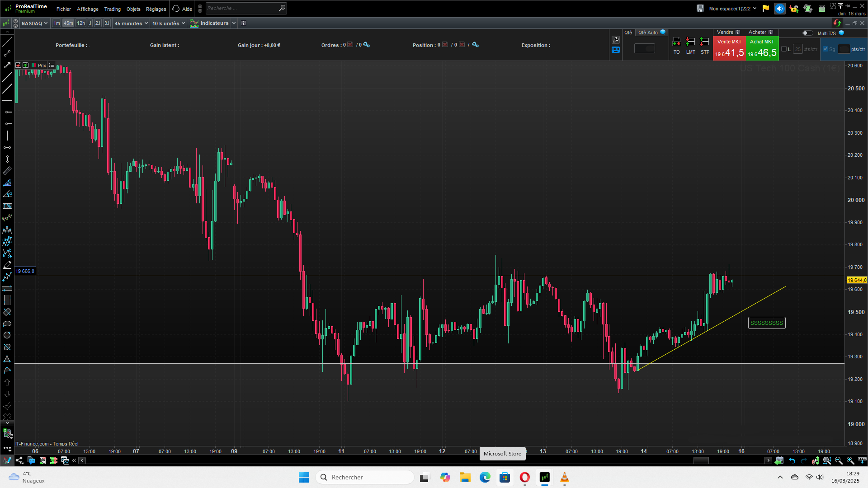Check the L limit pts/ctr checkbox
The width and height of the screenshot is (868, 488).
pyautogui.click(x=784, y=49)
